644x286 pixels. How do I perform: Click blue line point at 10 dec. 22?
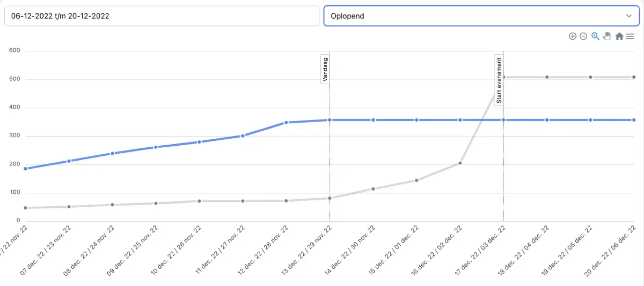tap(199, 142)
